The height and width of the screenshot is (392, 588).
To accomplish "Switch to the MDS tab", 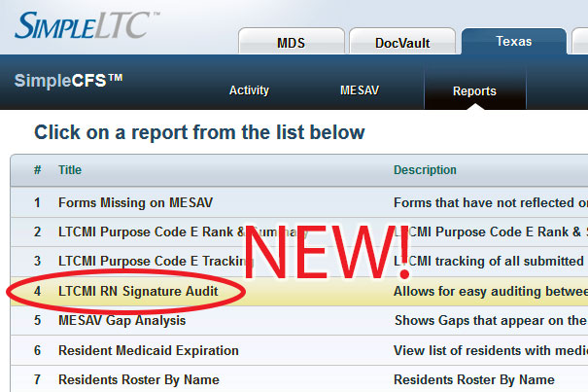I will tap(291, 43).
